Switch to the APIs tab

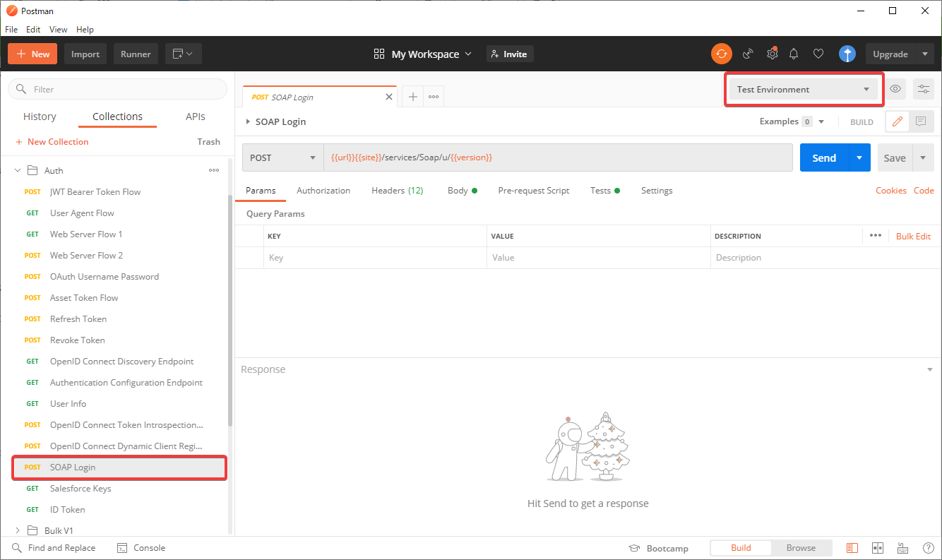196,117
